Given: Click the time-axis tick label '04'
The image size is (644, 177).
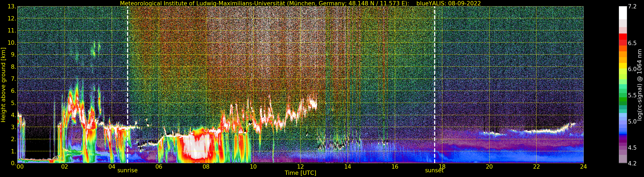Looking at the screenshot, I should (112, 167).
